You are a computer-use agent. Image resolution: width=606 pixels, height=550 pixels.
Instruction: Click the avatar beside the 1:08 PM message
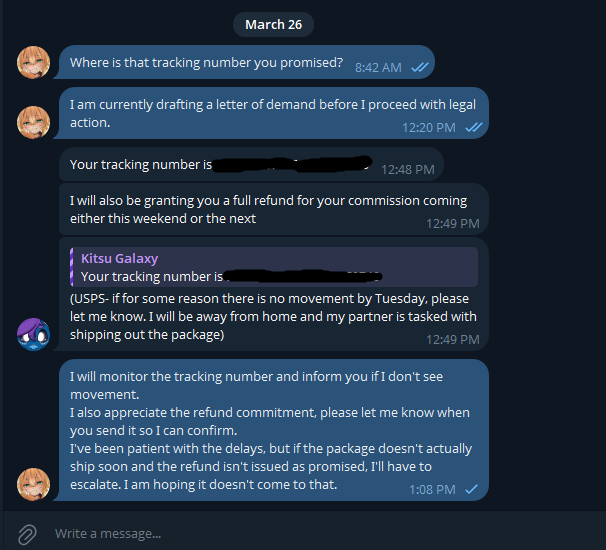(34, 484)
